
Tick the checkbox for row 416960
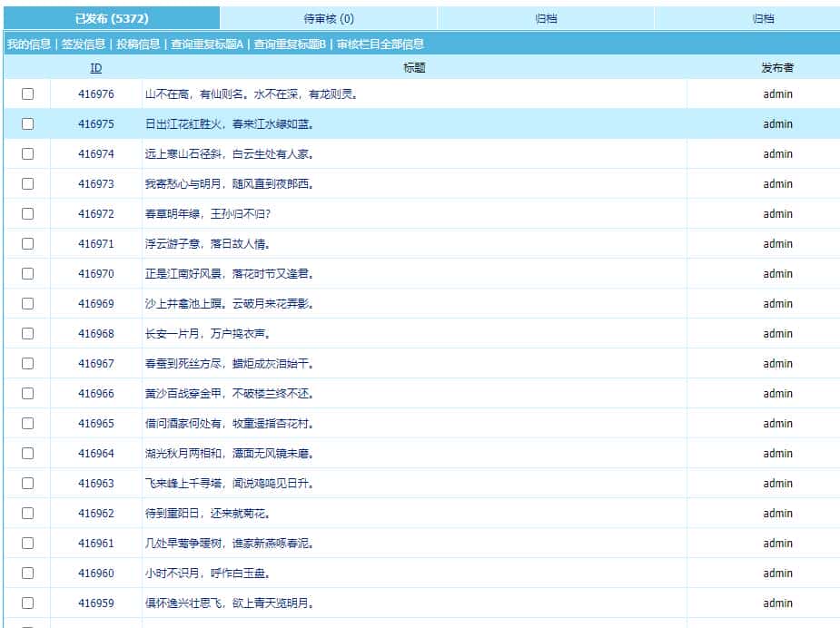(28, 574)
